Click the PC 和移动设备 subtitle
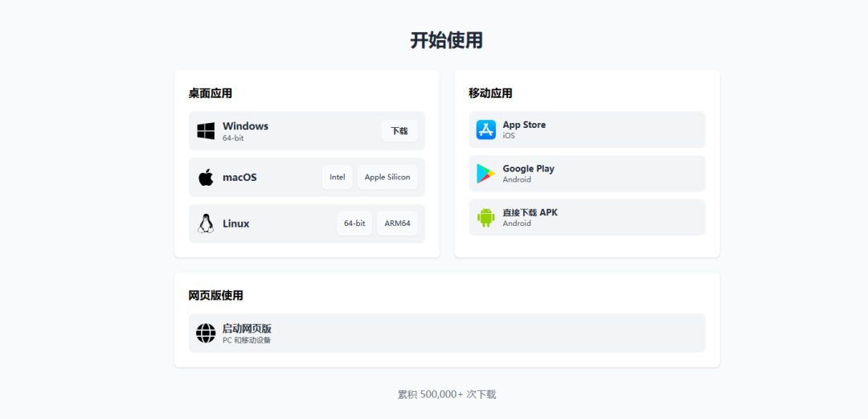The height and width of the screenshot is (419, 868). [x=247, y=340]
